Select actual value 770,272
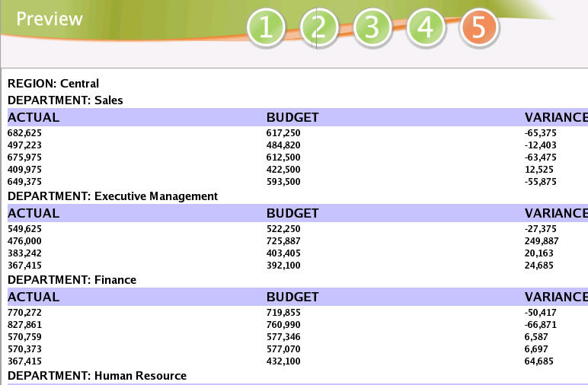Viewport: 588px width, 385px height. [24, 313]
